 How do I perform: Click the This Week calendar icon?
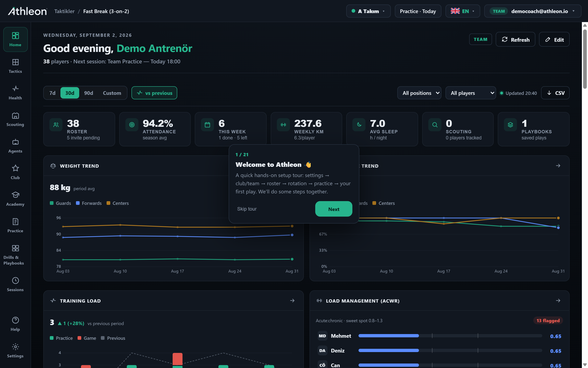pyautogui.click(x=207, y=125)
